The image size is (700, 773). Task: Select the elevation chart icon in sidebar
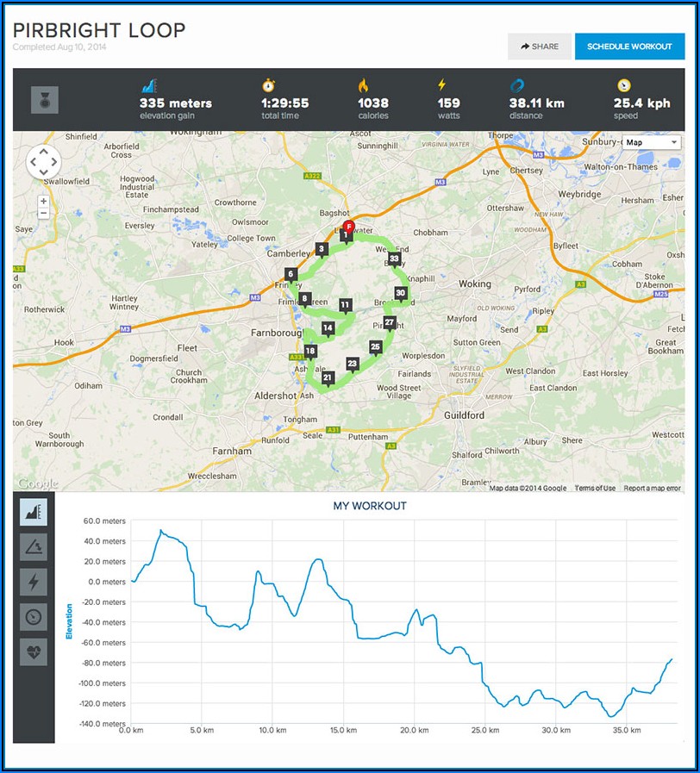[x=34, y=511]
